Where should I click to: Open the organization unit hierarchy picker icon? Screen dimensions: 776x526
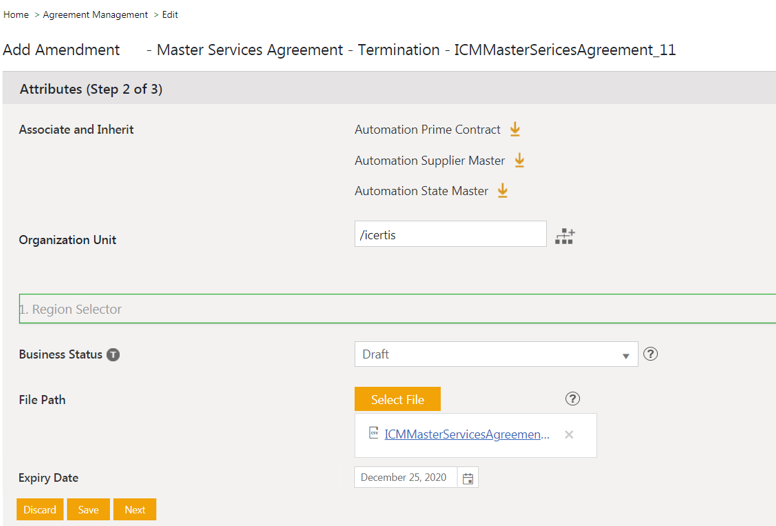(565, 236)
